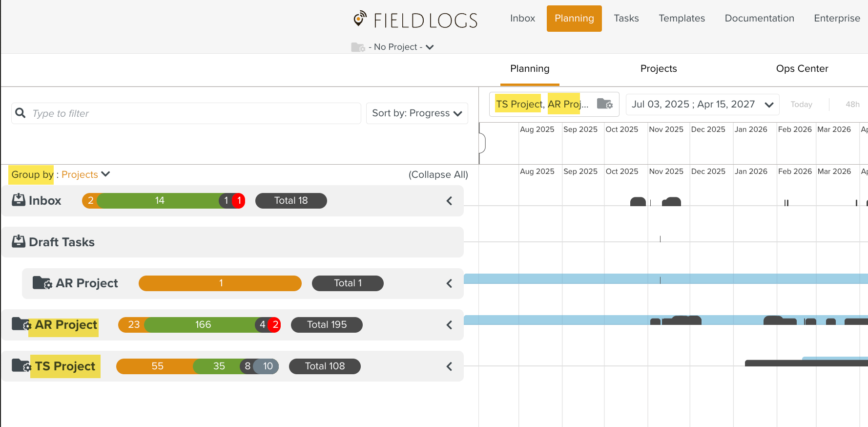The width and height of the screenshot is (868, 427).
Task: Click folder icon of AR Project with Total 195
Action: click(21, 324)
